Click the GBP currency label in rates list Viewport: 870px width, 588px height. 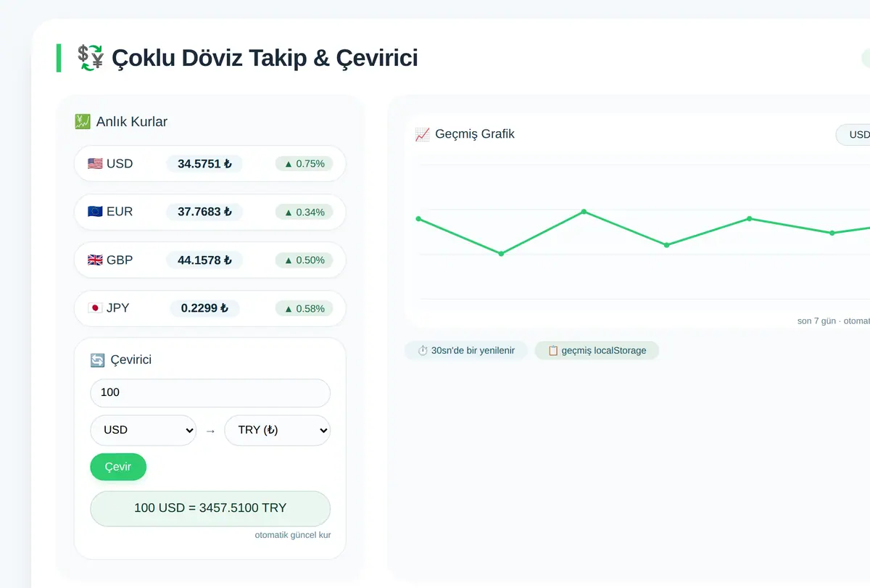coord(120,260)
